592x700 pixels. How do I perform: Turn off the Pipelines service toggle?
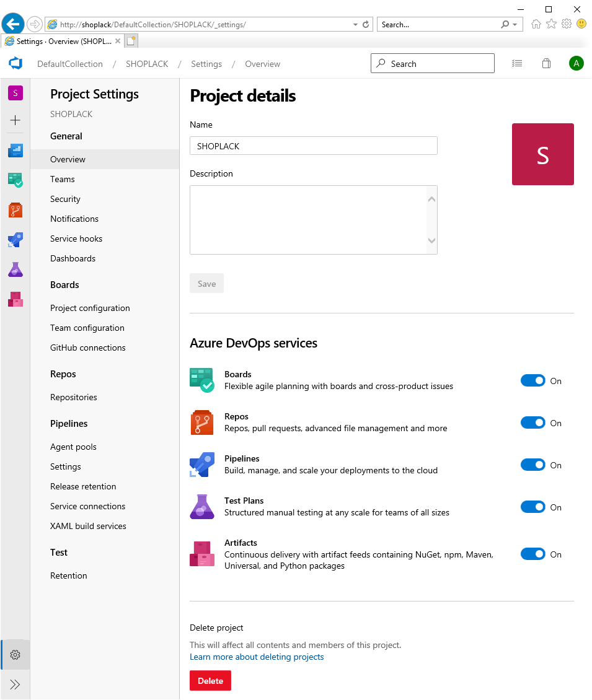pyautogui.click(x=532, y=465)
